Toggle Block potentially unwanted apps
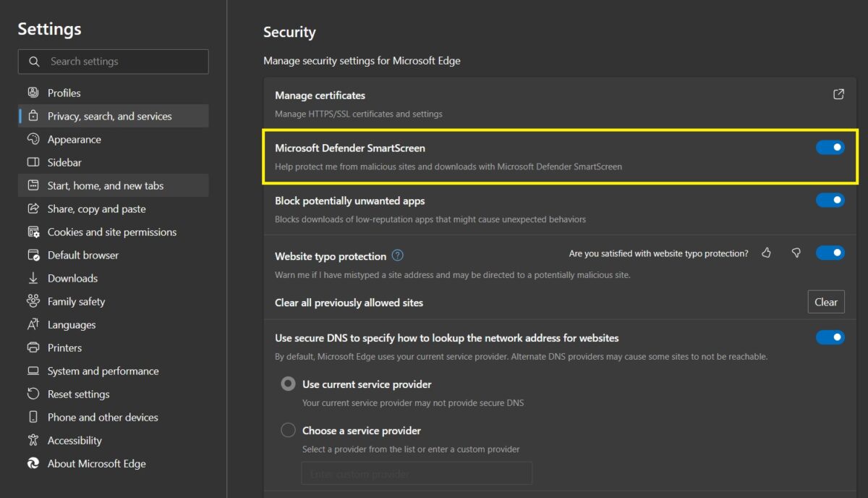This screenshot has height=498, width=868. coord(830,200)
